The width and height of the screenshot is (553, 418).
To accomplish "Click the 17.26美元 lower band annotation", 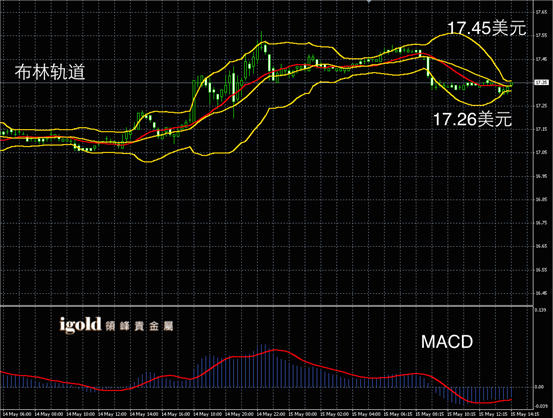I will [472, 119].
